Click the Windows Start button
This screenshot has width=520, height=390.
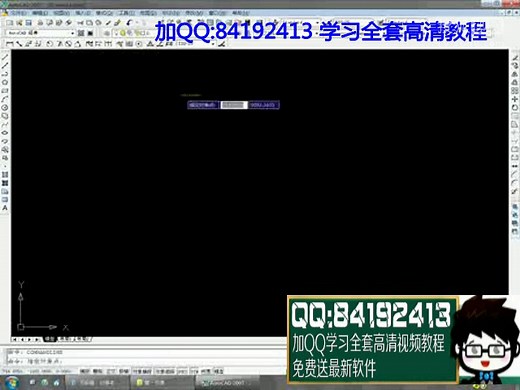[11, 382]
